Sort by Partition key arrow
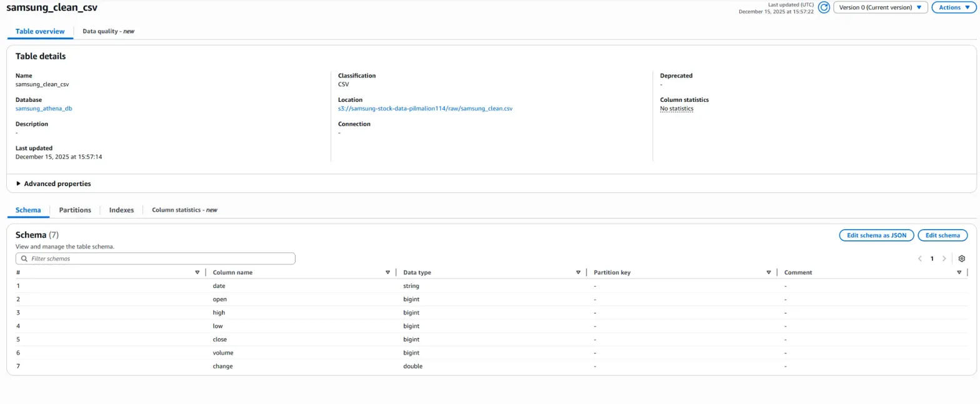This screenshot has width=980, height=404. (x=769, y=272)
